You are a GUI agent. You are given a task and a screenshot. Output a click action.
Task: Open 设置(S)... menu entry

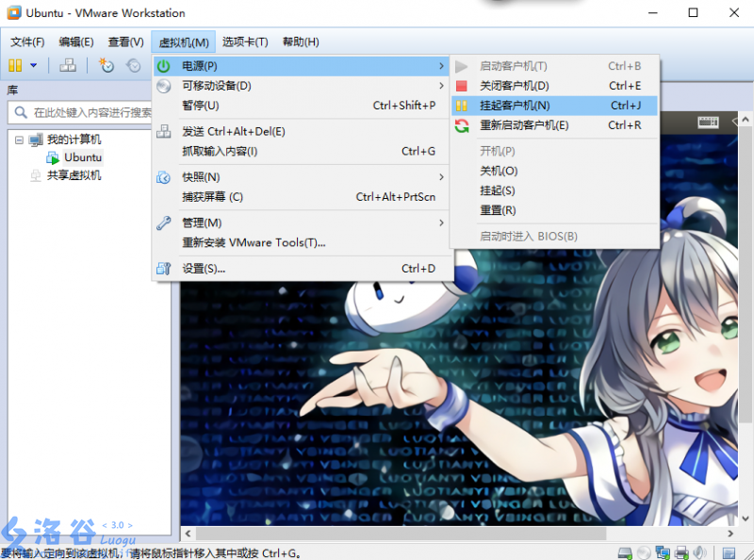click(303, 269)
